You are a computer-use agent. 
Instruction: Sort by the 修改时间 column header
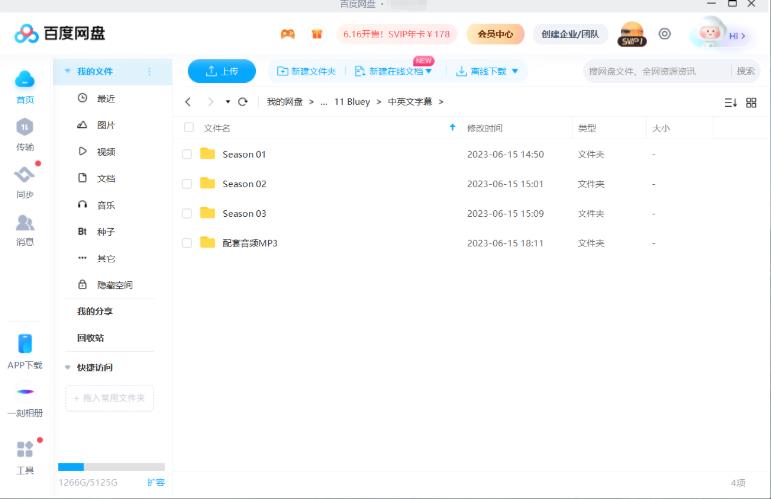point(485,128)
